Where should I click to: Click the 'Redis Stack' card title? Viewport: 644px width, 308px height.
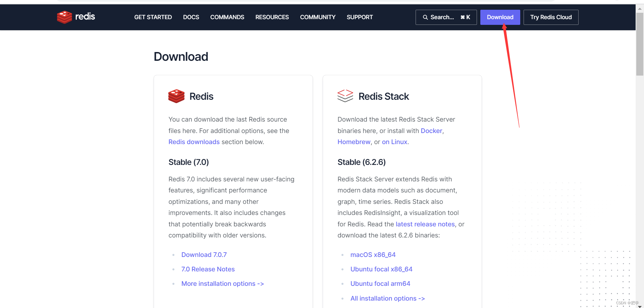tap(384, 96)
